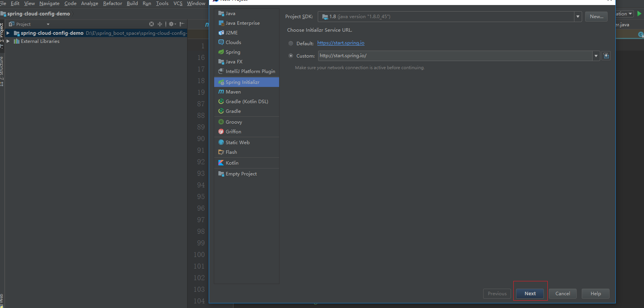Viewport: 644px width, 308px height.
Task: Open the Tools menu
Action: [162, 3]
